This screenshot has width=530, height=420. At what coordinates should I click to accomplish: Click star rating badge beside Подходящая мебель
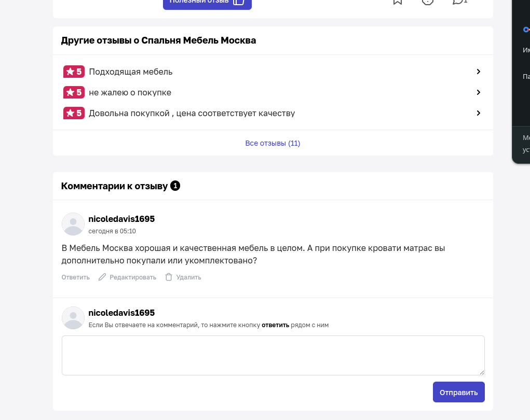[x=74, y=72]
